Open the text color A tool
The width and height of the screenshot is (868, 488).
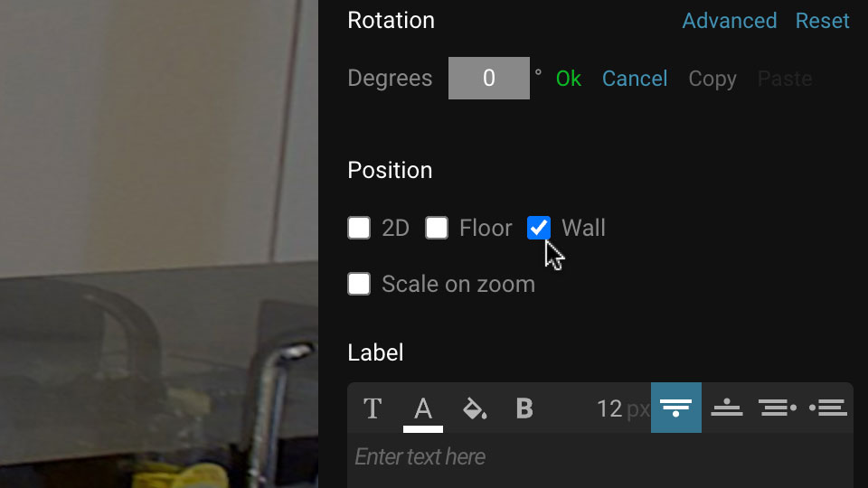coord(423,409)
